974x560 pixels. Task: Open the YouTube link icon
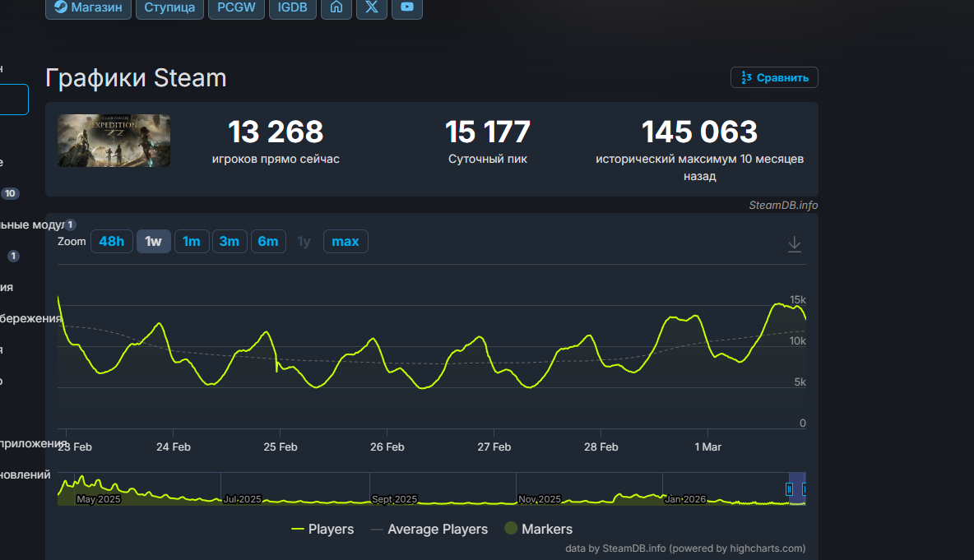click(x=407, y=8)
